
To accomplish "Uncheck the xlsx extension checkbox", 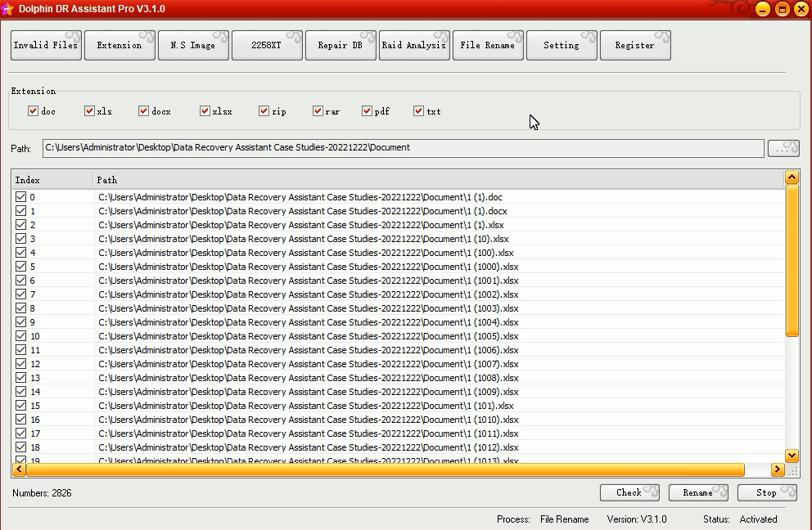I will [x=205, y=110].
